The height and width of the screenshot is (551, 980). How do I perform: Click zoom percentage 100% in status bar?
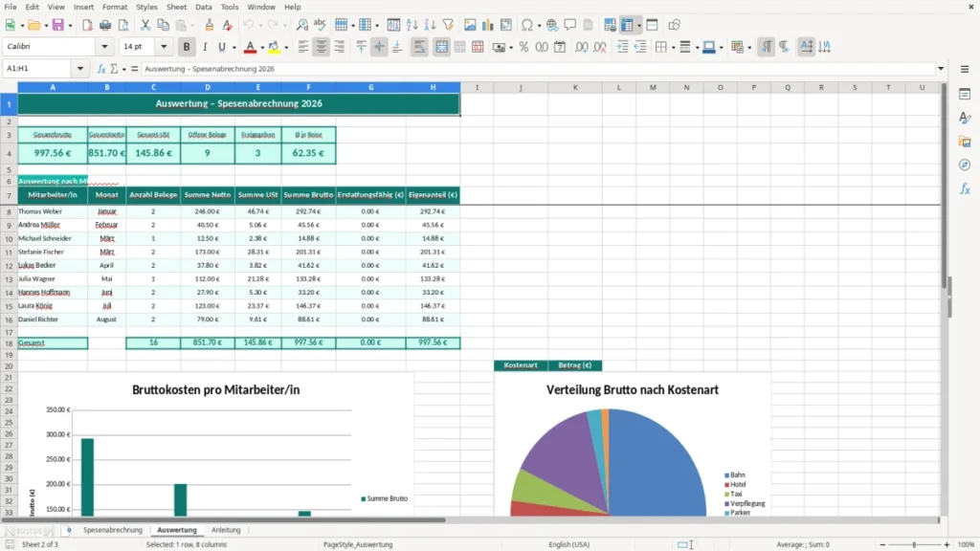click(x=967, y=544)
